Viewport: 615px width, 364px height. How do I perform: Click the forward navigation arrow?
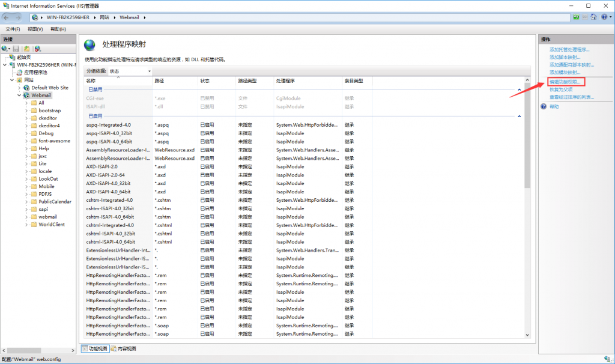[x=18, y=17]
